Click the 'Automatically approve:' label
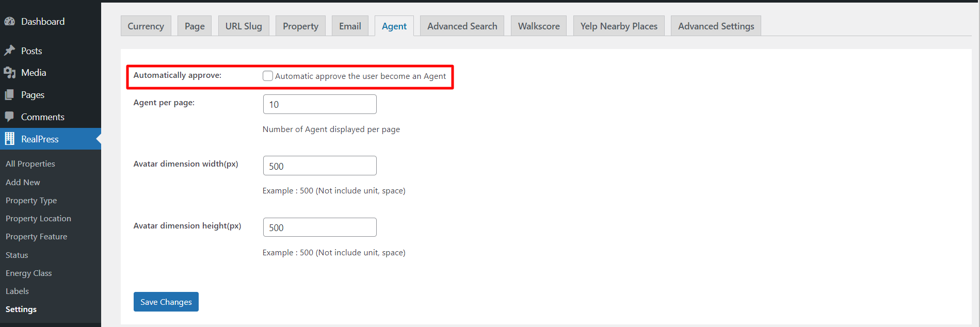The image size is (980, 327). pyautogui.click(x=178, y=75)
